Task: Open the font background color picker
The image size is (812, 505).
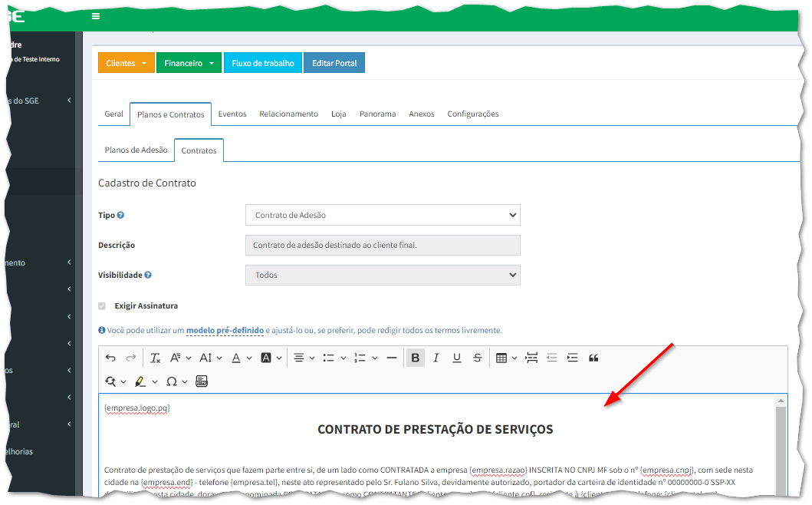Action: point(271,358)
